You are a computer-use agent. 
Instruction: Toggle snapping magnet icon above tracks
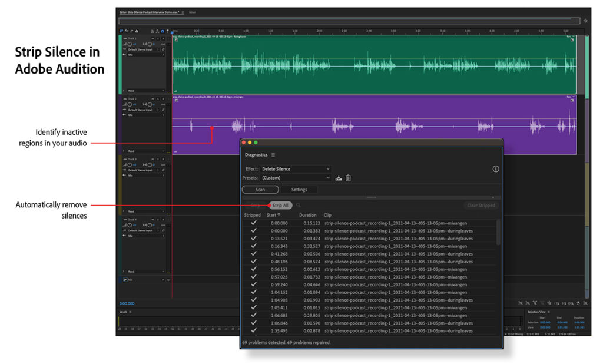tap(163, 32)
